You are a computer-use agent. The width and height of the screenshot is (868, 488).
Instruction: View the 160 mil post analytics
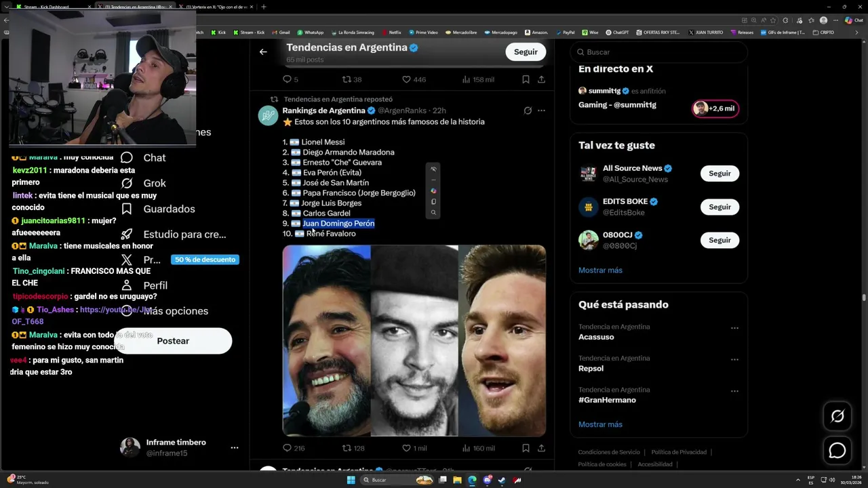click(478, 448)
